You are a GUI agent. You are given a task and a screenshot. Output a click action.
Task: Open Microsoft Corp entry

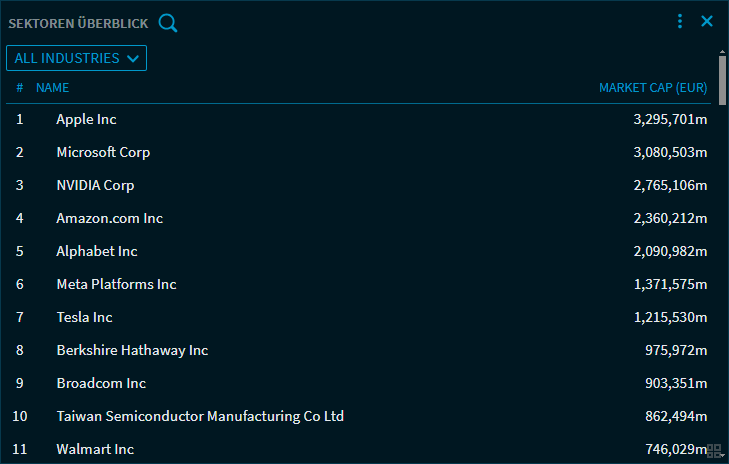click(x=103, y=152)
